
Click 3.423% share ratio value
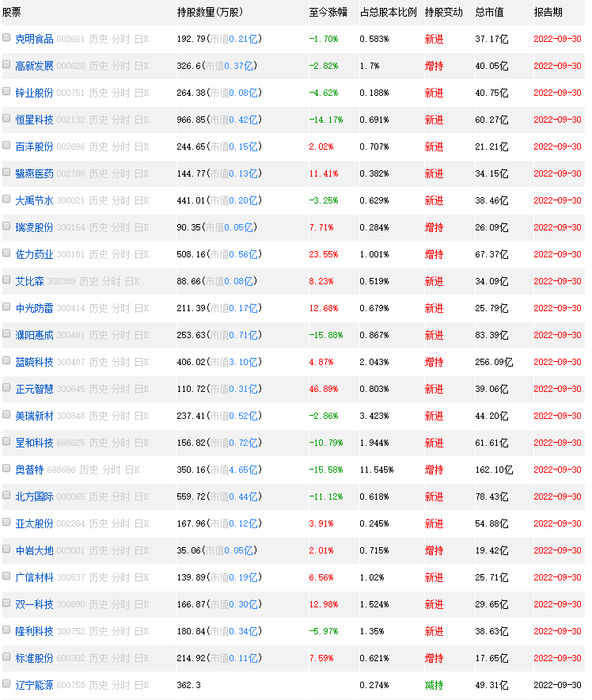374,416
